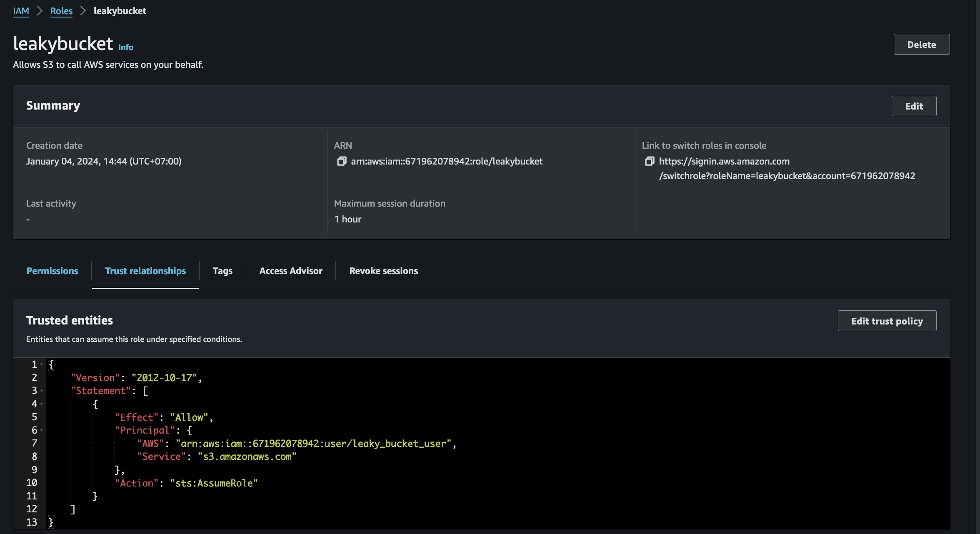The image size is (980, 534).
Task: Open the IAM breadcrumb link
Action: tap(21, 11)
